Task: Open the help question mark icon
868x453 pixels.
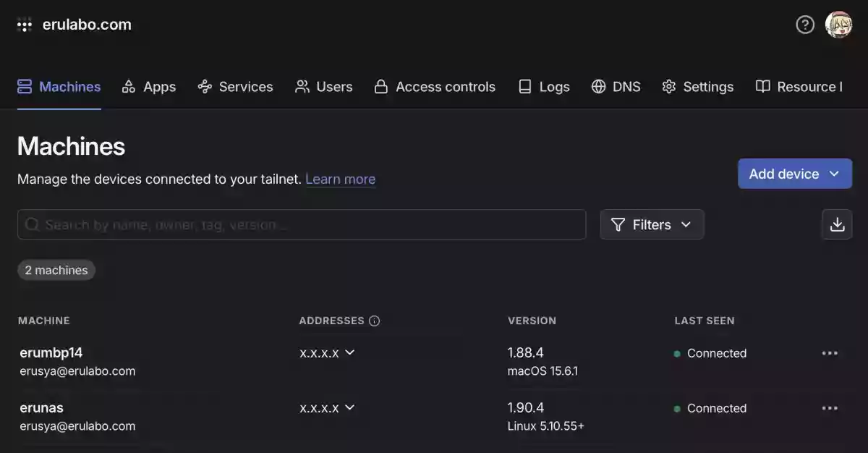Action: pyautogui.click(x=804, y=25)
